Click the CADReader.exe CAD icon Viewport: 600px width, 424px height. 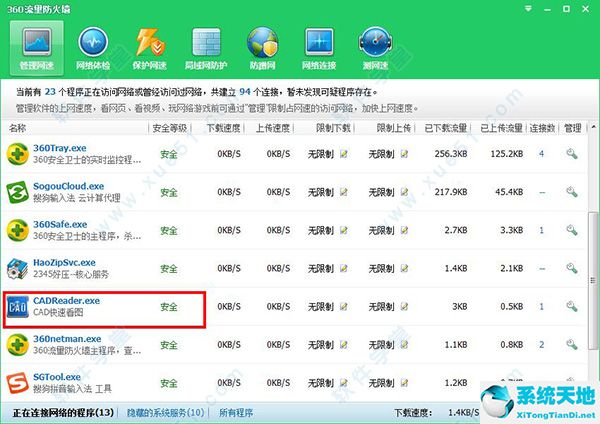[x=18, y=307]
